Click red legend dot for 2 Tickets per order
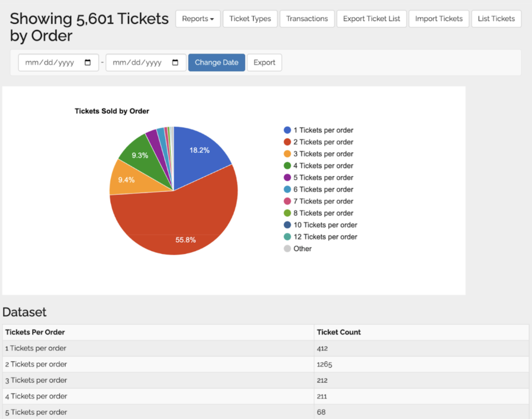The height and width of the screenshot is (419, 532). coord(287,142)
